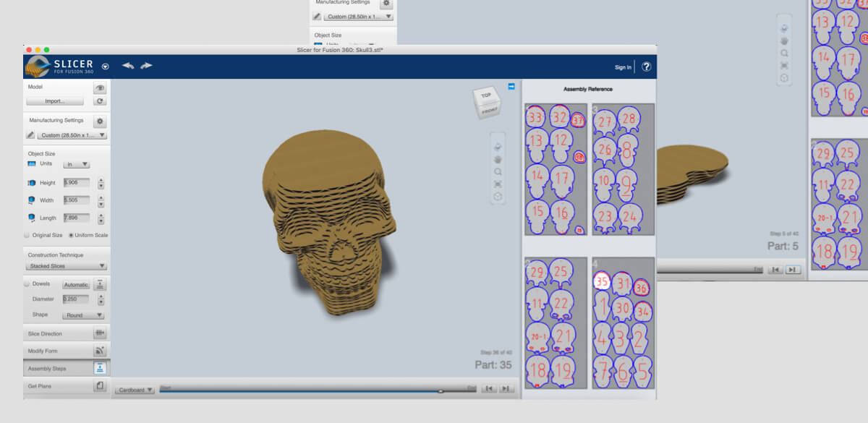The width and height of the screenshot is (868, 423).
Task: Click next step button in the background window
Action: pos(793,270)
